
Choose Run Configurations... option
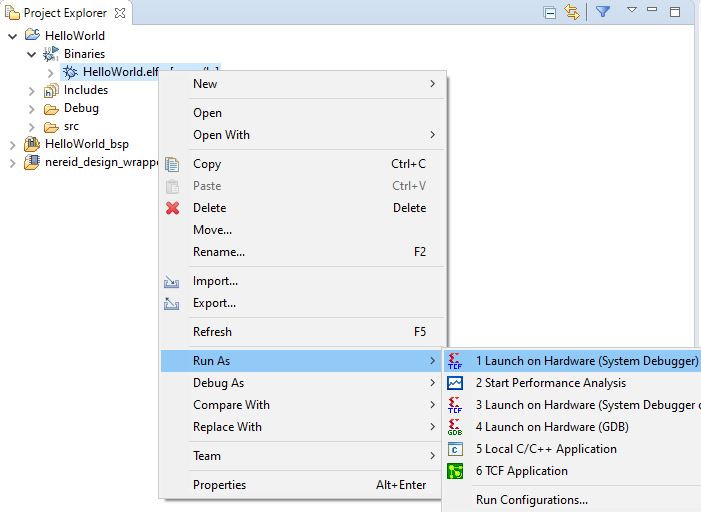[531, 500]
